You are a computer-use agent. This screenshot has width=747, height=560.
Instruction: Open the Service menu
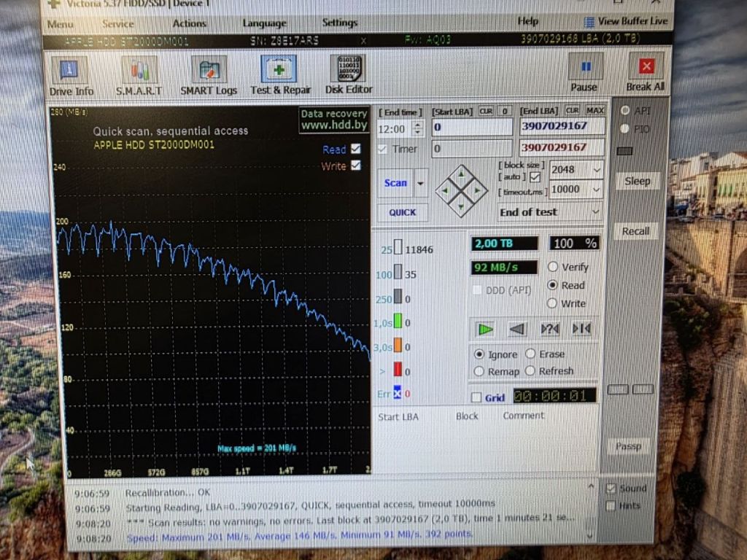(x=117, y=24)
